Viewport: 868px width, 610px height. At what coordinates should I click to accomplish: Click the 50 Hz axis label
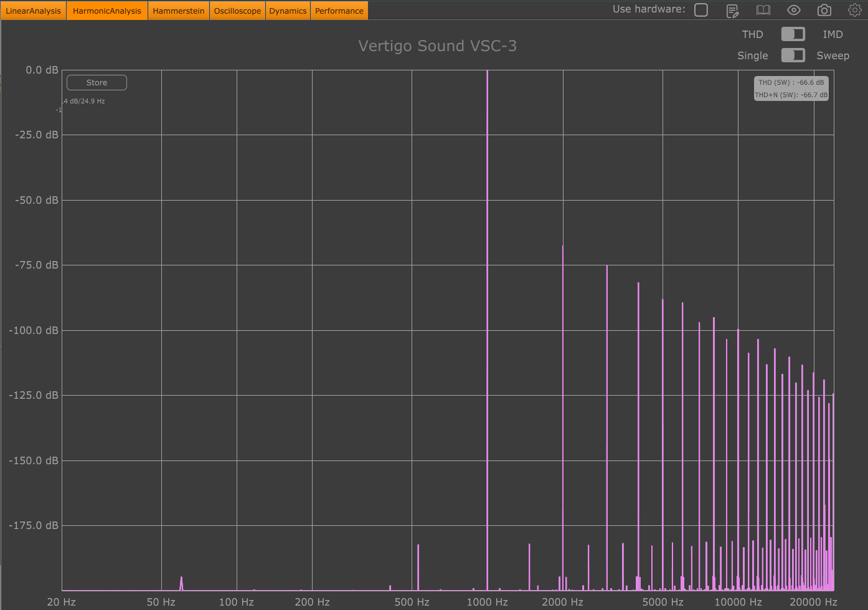pos(161,602)
